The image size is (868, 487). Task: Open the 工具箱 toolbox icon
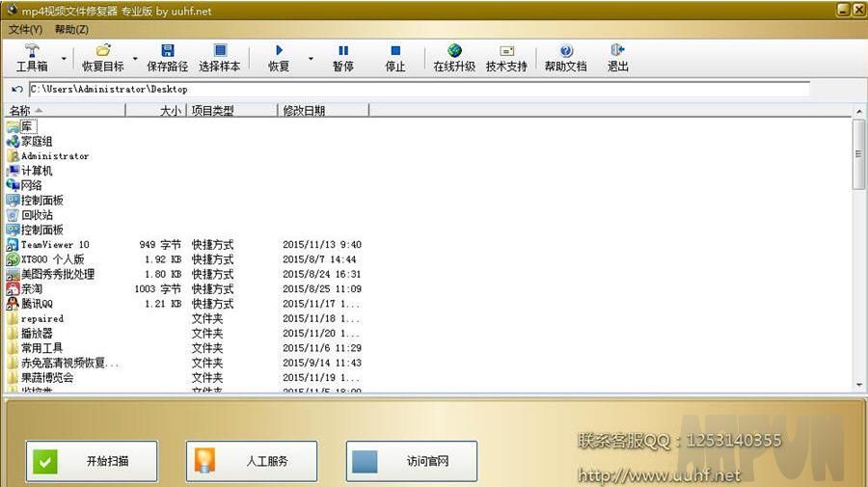tap(32, 50)
